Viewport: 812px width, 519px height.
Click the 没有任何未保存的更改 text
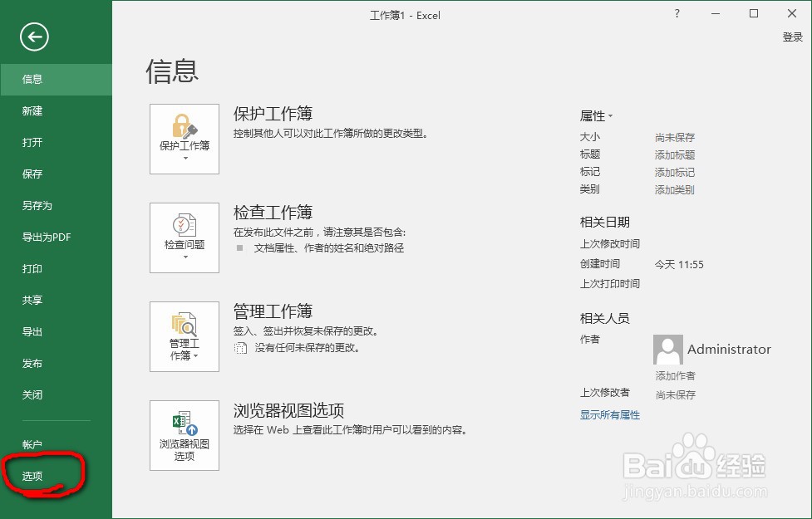[307, 348]
